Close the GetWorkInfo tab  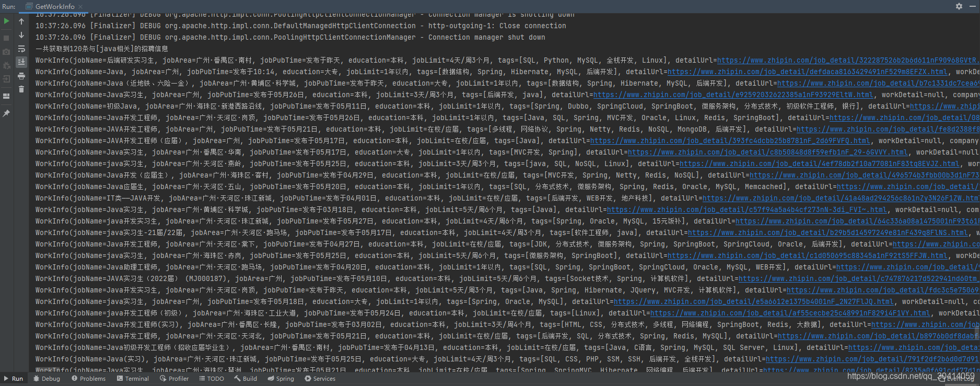(81, 7)
